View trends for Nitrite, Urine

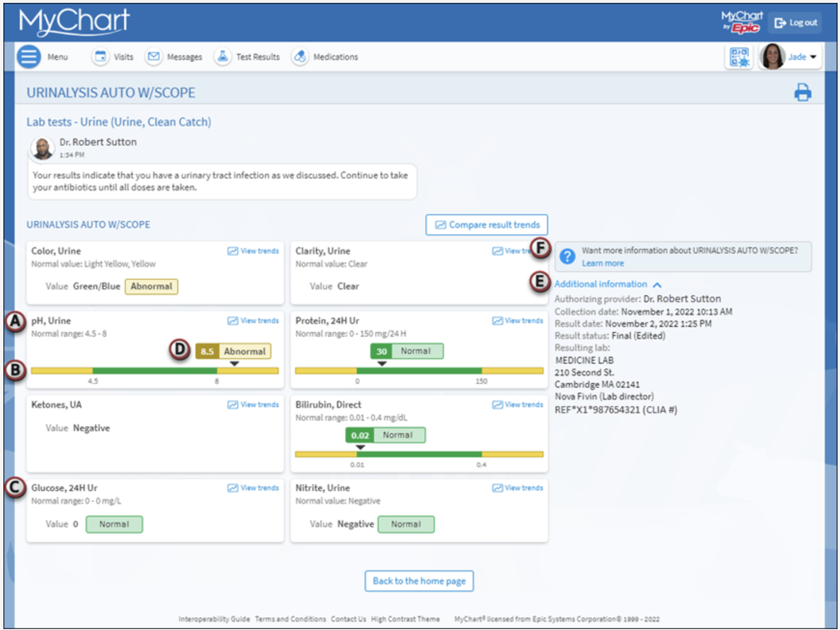tap(517, 488)
